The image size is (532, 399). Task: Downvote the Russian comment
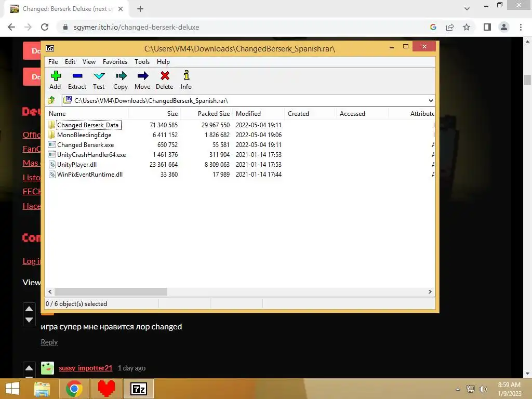(x=29, y=320)
